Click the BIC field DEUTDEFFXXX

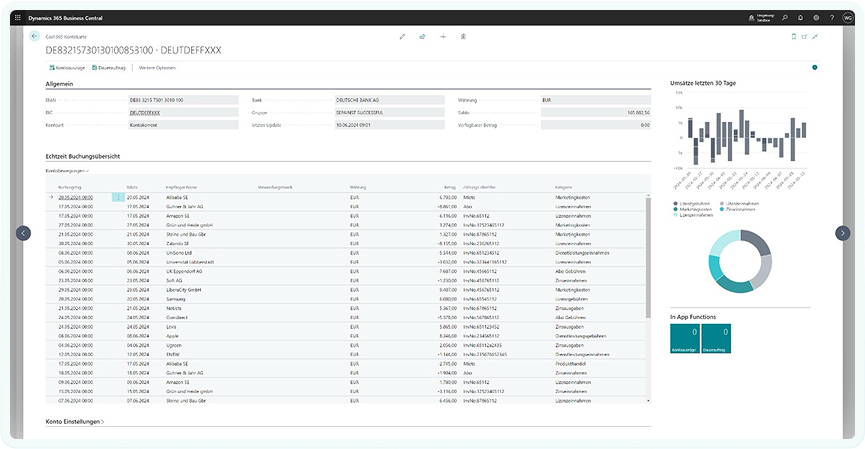[x=183, y=113]
